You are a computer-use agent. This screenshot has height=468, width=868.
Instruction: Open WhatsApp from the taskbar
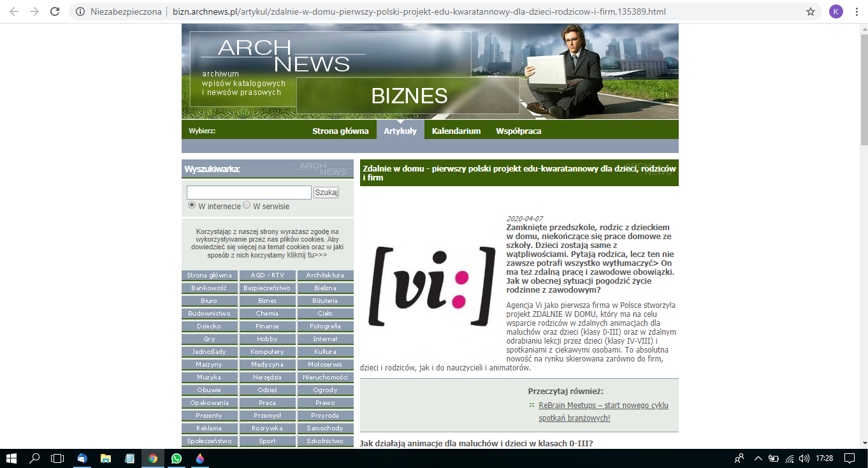pos(177,458)
